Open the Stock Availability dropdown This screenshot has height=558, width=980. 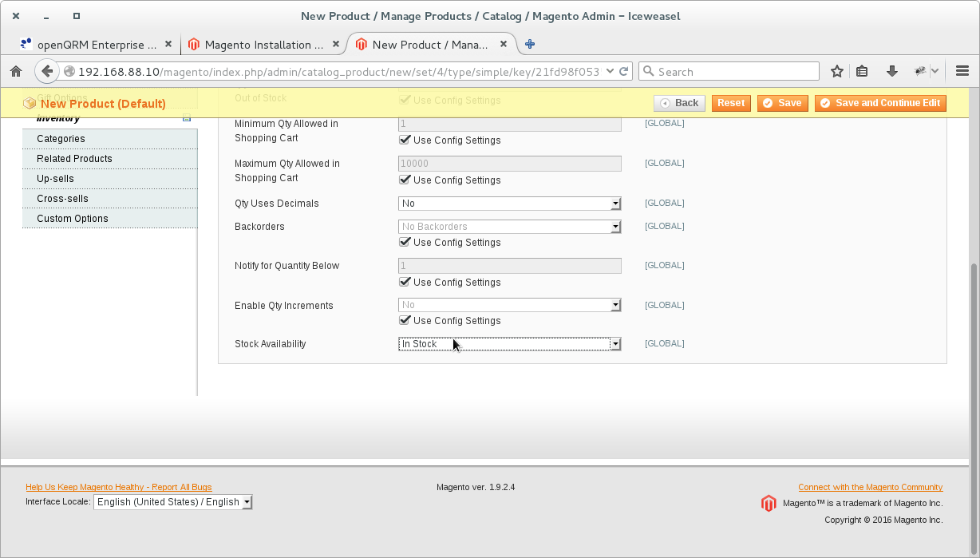tap(510, 344)
